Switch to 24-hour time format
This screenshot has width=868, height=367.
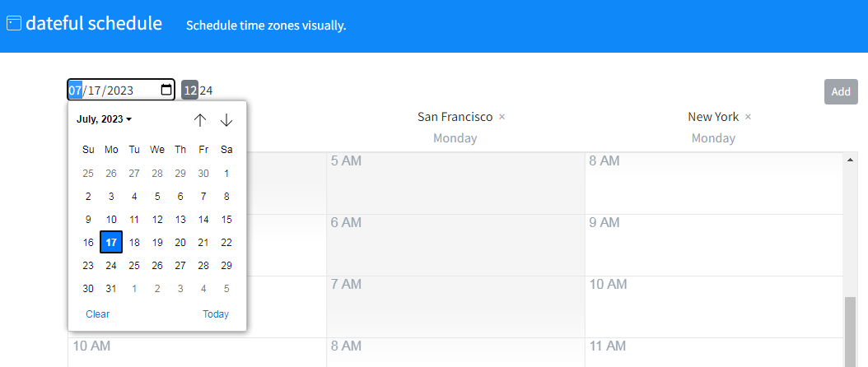[206, 91]
